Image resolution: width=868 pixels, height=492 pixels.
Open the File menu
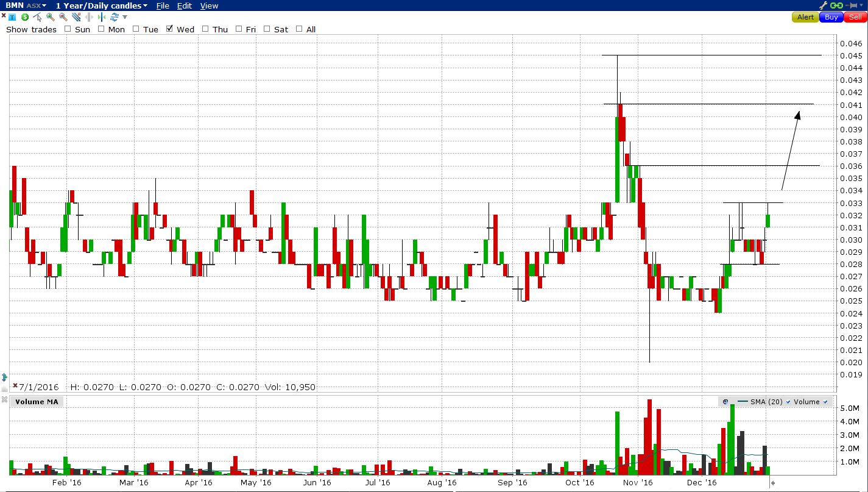tap(163, 5)
